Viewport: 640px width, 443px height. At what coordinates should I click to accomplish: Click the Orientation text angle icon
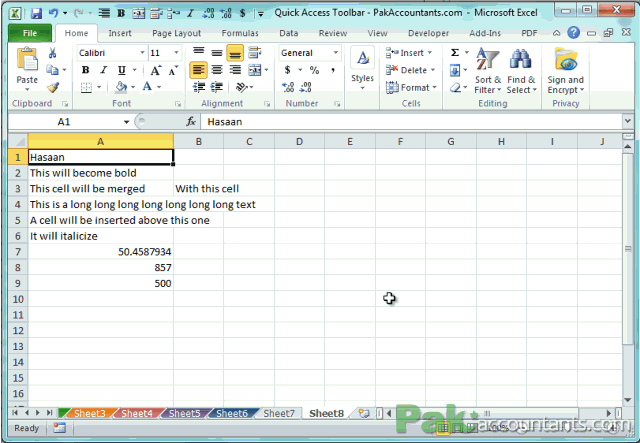(x=242, y=87)
